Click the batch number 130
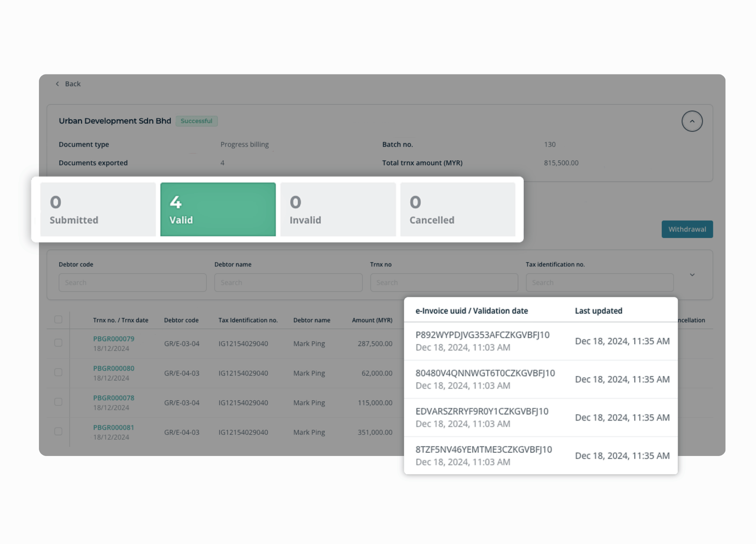756x544 pixels. coord(550,144)
